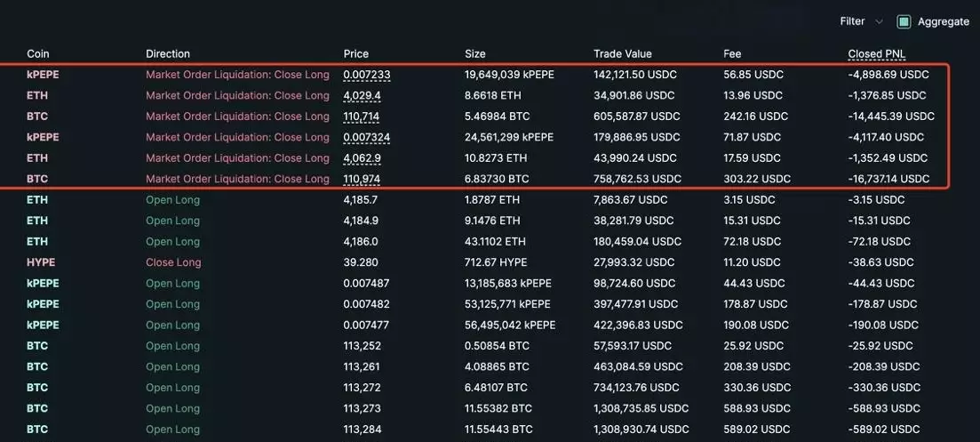
Task: Click the Size column header
Action: tap(475, 54)
